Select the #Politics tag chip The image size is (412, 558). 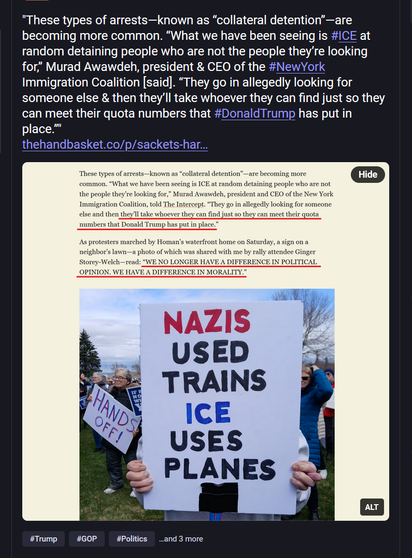pyautogui.click(x=132, y=539)
